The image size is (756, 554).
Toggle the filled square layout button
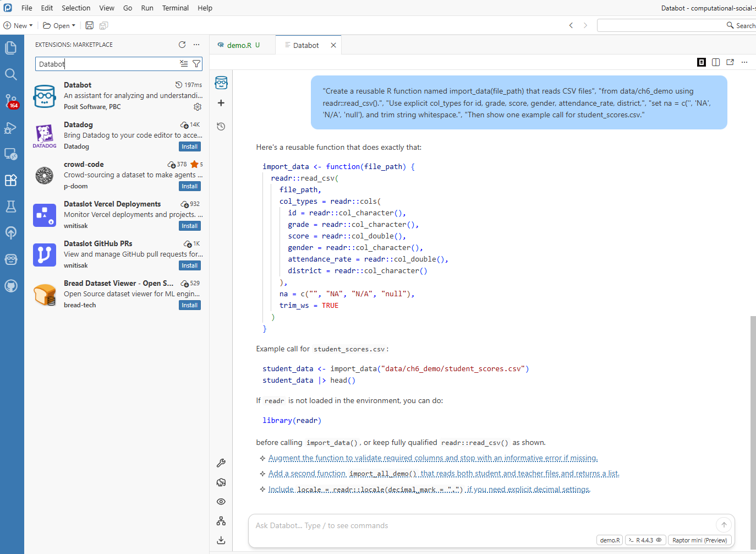tap(702, 62)
